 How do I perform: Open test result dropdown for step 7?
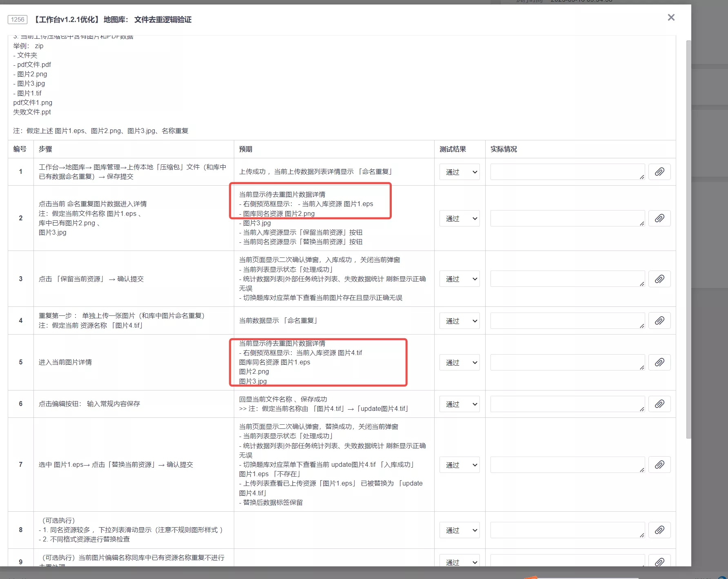(459, 465)
